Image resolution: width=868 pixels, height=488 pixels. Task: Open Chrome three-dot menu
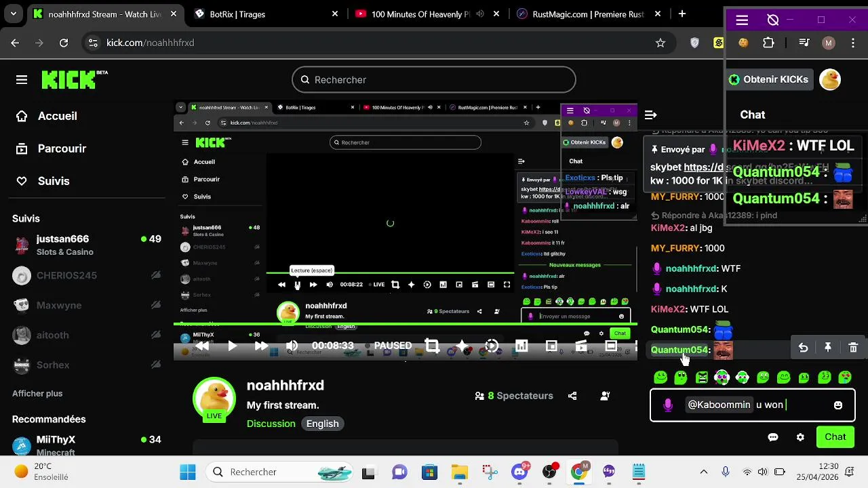pyautogui.click(x=852, y=43)
